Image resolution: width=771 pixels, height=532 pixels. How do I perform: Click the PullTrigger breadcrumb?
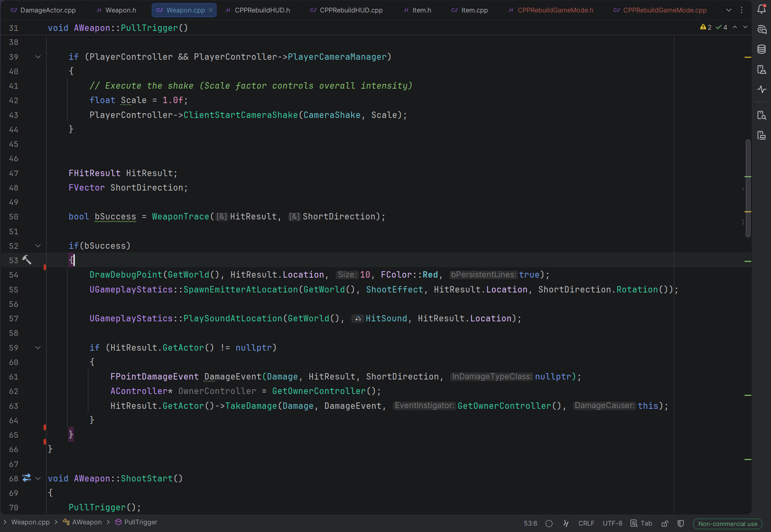(136, 522)
